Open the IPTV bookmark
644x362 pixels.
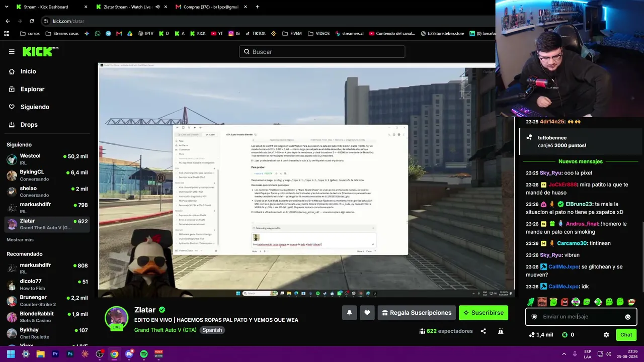(145, 34)
